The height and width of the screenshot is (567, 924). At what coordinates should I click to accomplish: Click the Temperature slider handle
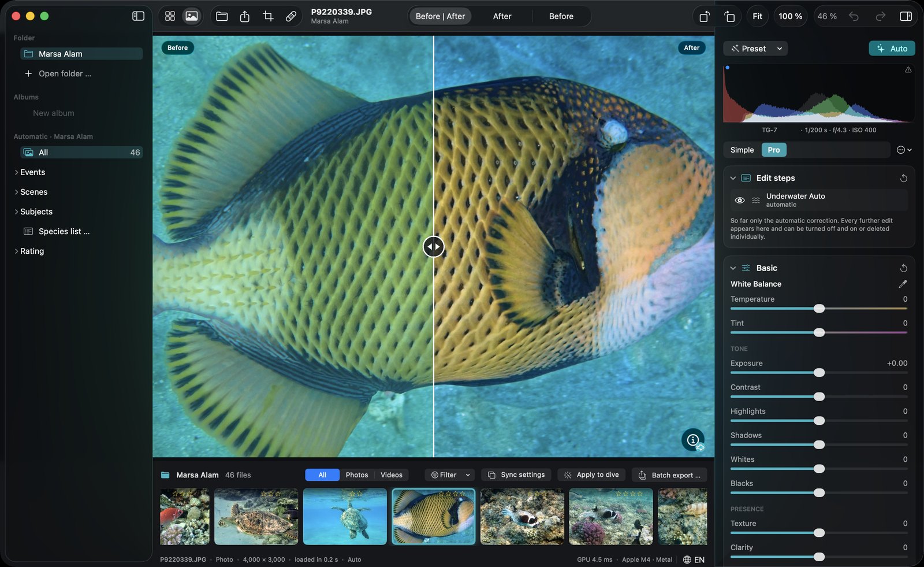pos(819,309)
